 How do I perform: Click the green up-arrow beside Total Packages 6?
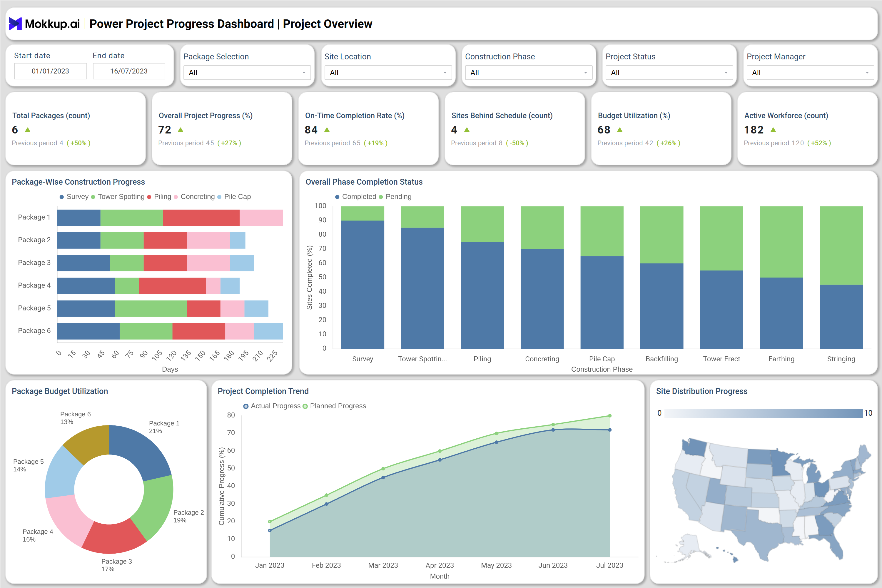pyautogui.click(x=27, y=130)
